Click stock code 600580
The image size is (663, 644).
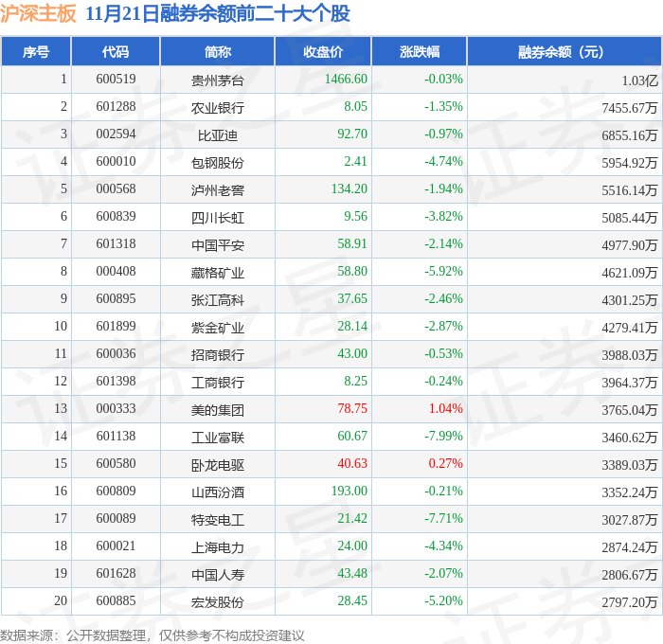[x=116, y=464]
